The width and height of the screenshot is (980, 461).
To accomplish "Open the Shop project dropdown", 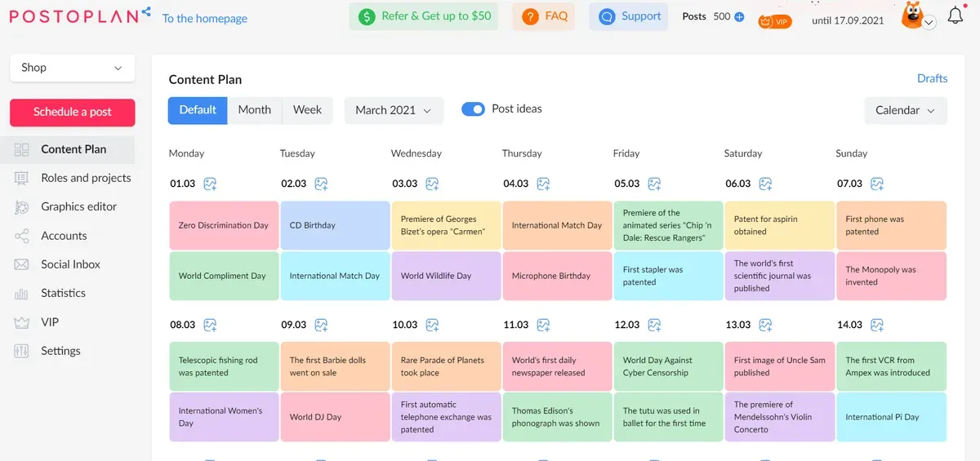I will 72,68.
